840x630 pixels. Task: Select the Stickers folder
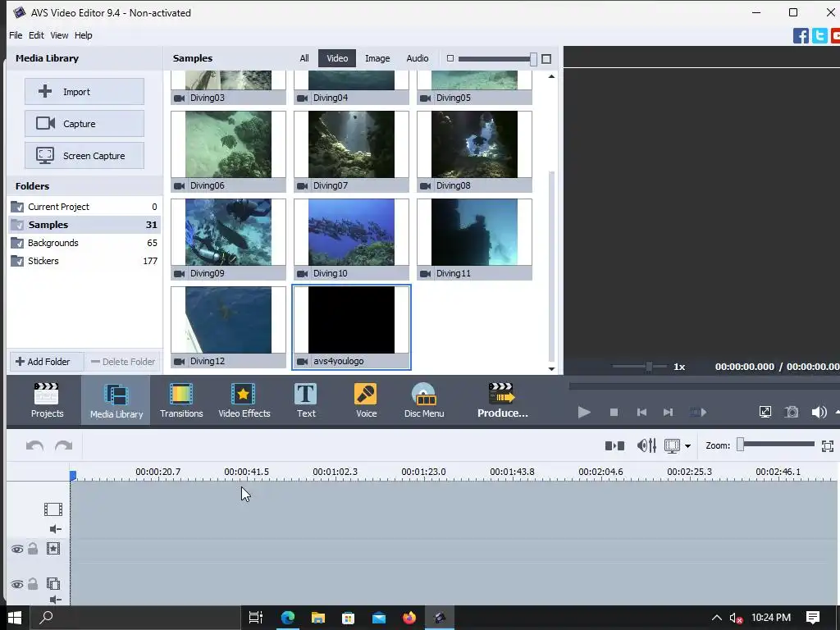click(x=84, y=261)
